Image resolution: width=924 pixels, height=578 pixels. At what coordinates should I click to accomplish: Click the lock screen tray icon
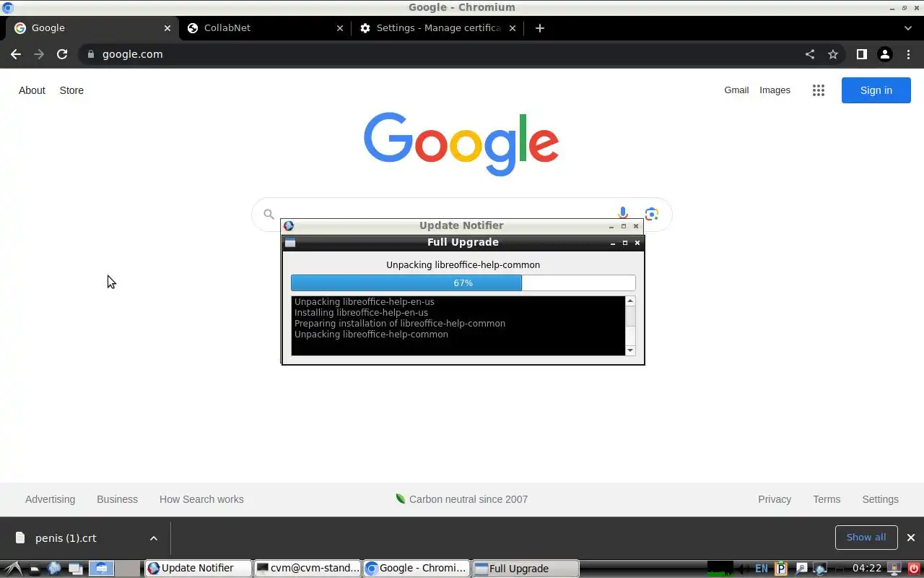point(894,569)
